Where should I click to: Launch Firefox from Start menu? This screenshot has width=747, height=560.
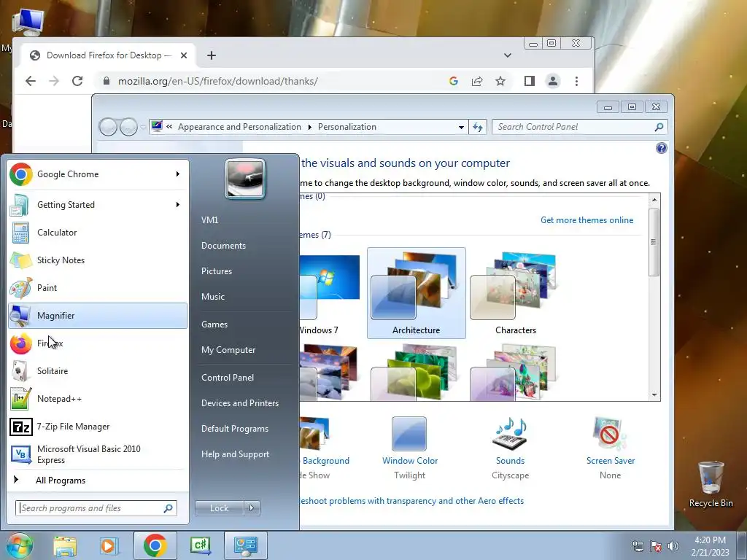tap(98, 343)
